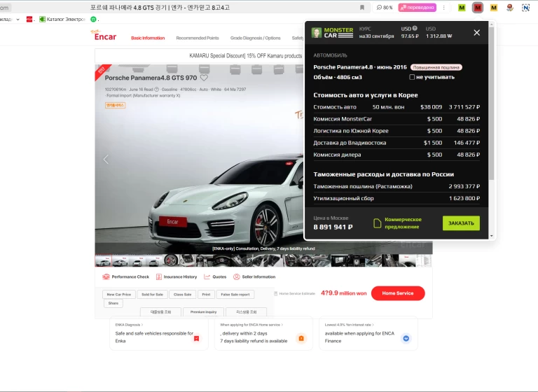Image resolution: width=538 pixels, height=392 pixels.
Task: Show the USD rate help tooltip icon
Action: [415, 29]
